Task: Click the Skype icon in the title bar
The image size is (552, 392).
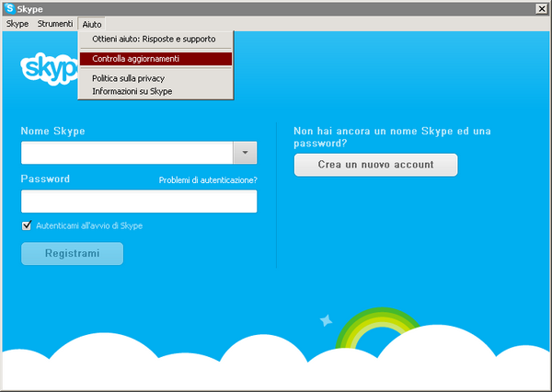Action: pyautogui.click(x=9, y=8)
